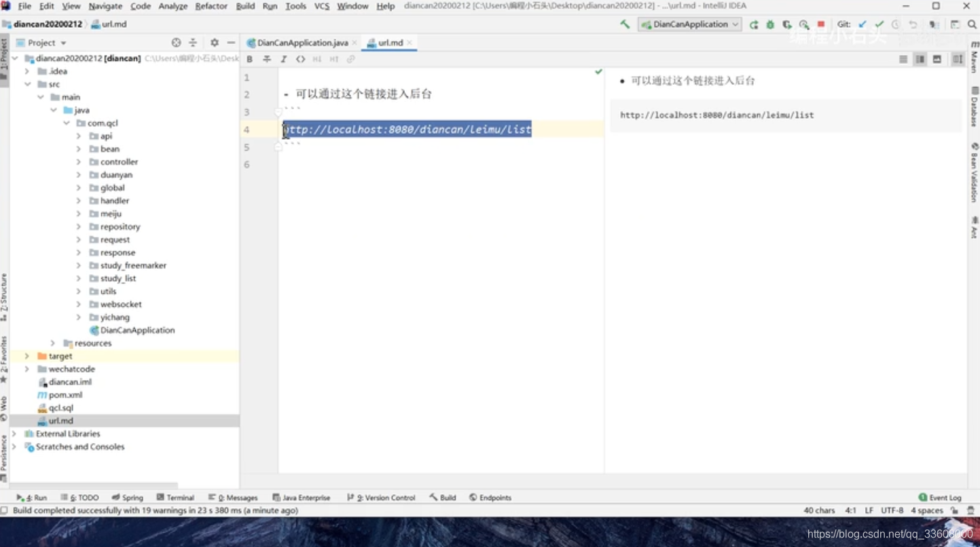Click the highlighted localhost URL line in editor
The width and height of the screenshot is (980, 547).
pos(407,129)
